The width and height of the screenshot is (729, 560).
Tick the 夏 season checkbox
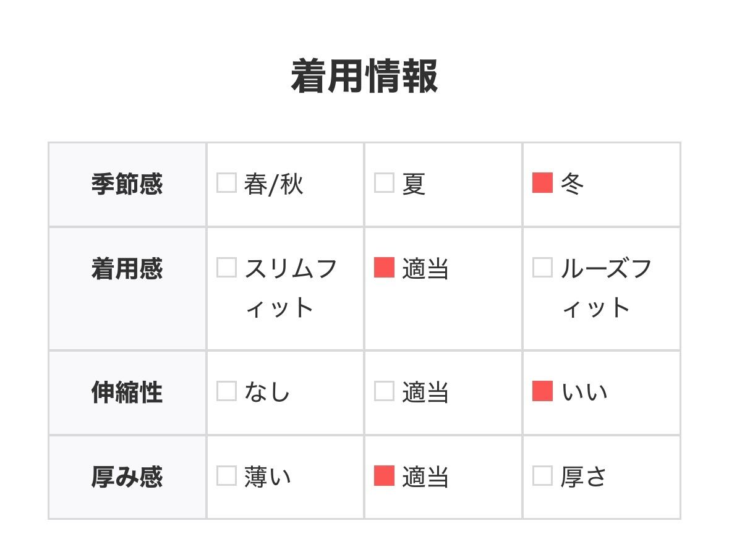pyautogui.click(x=384, y=183)
